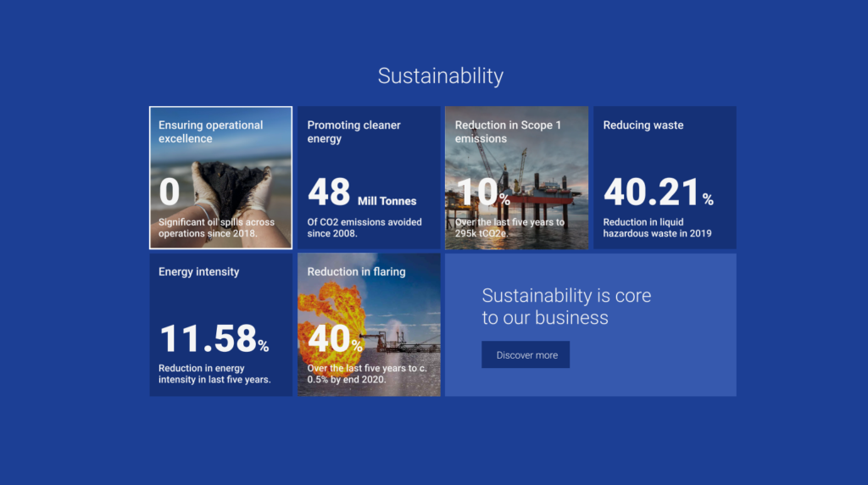Click the Reduction in flaring tile title

[356, 271]
